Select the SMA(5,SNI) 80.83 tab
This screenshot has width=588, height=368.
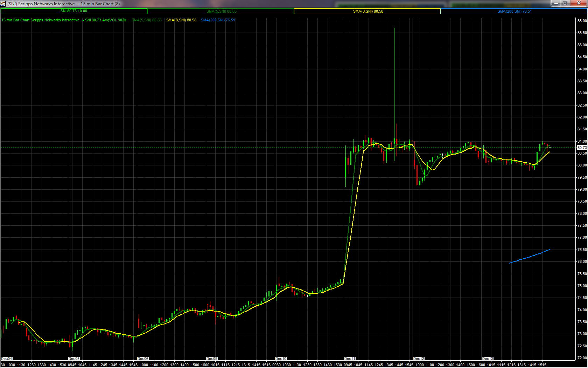tap(221, 11)
